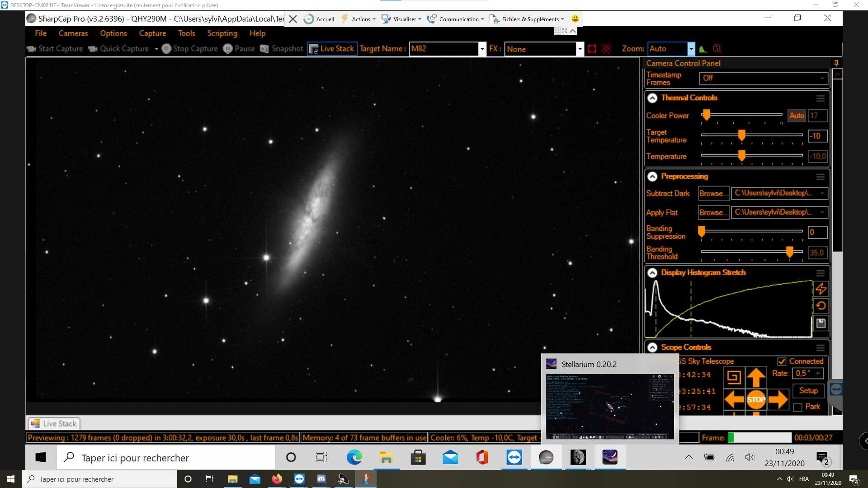Open the scope Rate dropdown

pyautogui.click(x=808, y=373)
